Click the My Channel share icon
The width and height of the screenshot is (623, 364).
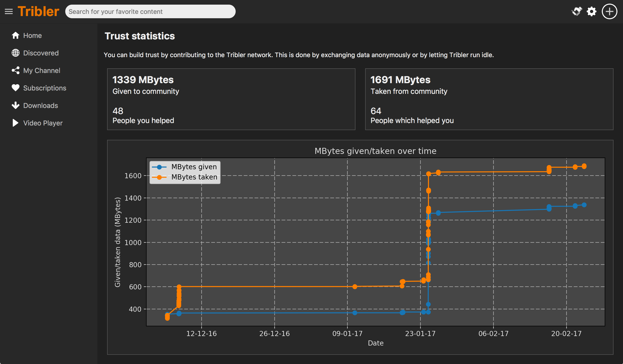pyautogui.click(x=15, y=70)
